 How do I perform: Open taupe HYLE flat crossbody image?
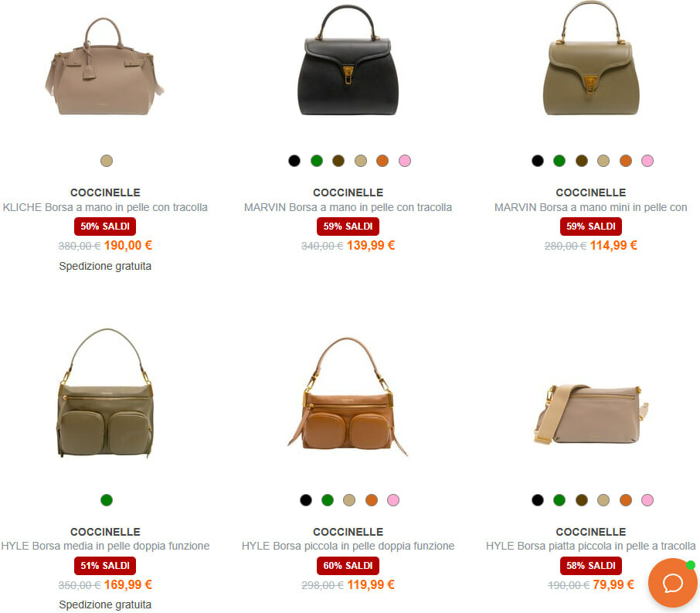click(591, 414)
